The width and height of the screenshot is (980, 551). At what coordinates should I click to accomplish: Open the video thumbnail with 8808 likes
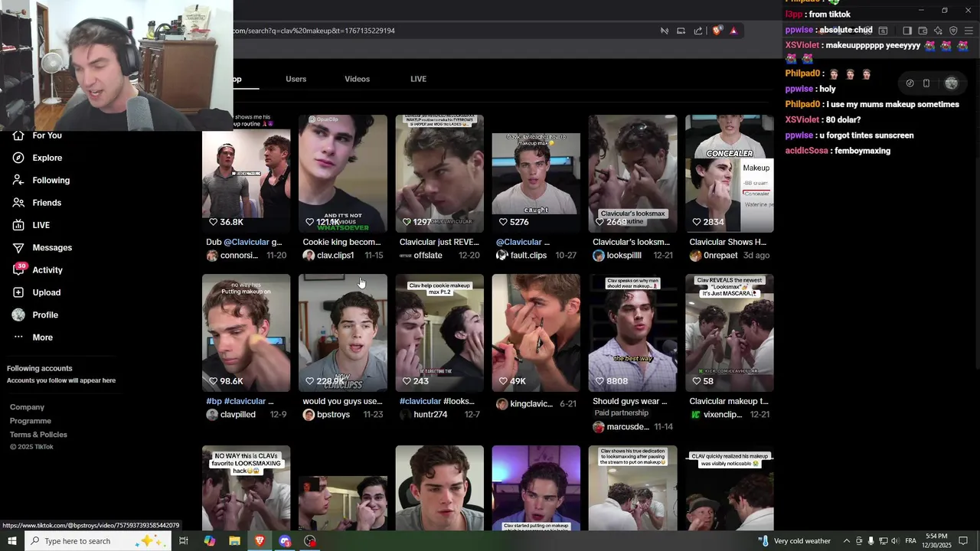632,332
